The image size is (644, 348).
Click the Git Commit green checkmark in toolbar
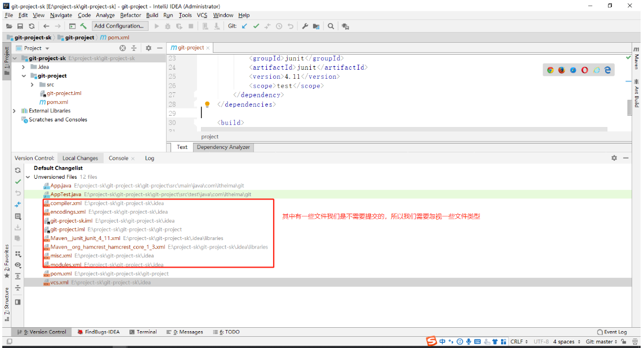(256, 26)
